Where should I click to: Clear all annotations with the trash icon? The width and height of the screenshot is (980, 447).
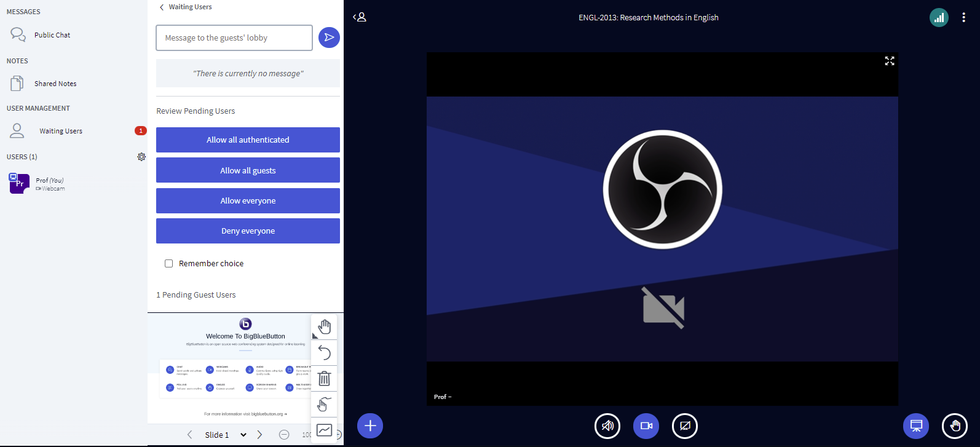(324, 378)
